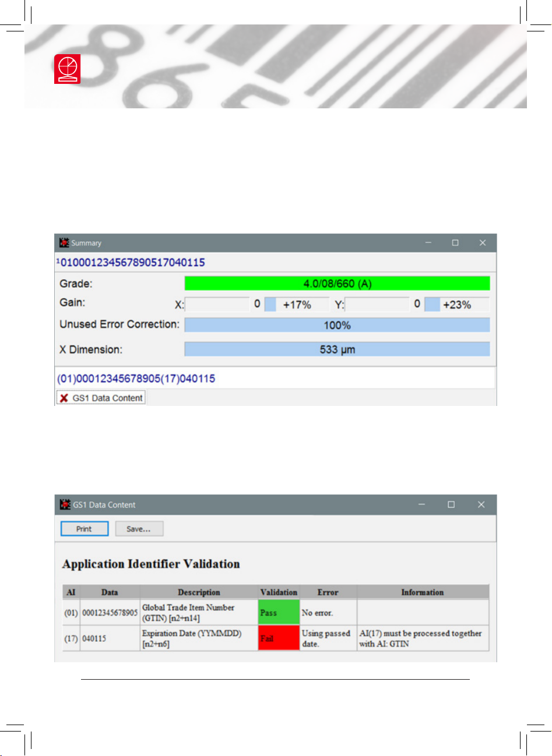This screenshot has width=552, height=756.
Task: Click the Error column header
Action: [x=328, y=592]
